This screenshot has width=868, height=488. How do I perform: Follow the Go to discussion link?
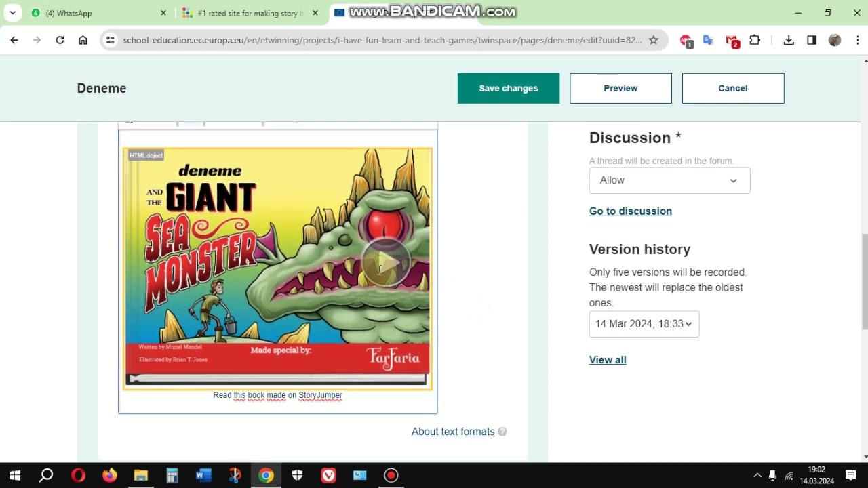coord(631,211)
